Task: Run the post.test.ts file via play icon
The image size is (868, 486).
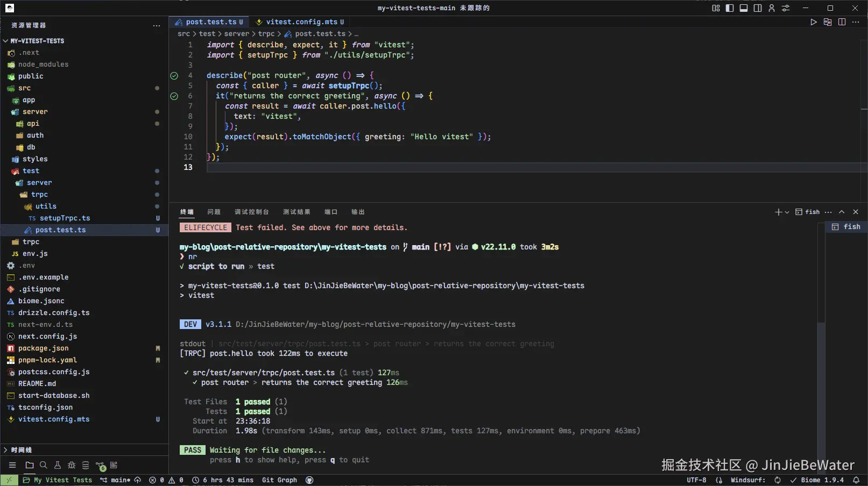Action: point(813,22)
